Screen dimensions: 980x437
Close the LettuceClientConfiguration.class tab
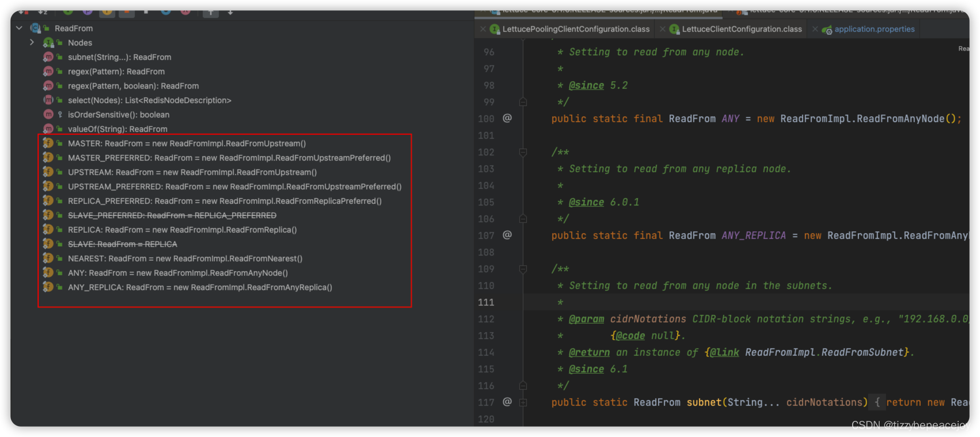tap(663, 29)
